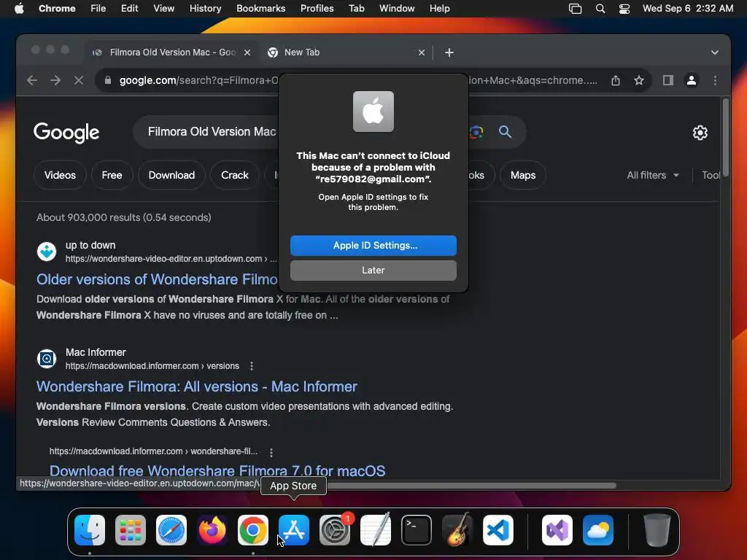The width and height of the screenshot is (747, 560).
Task: Open Finder from the Dock
Action: (x=90, y=530)
